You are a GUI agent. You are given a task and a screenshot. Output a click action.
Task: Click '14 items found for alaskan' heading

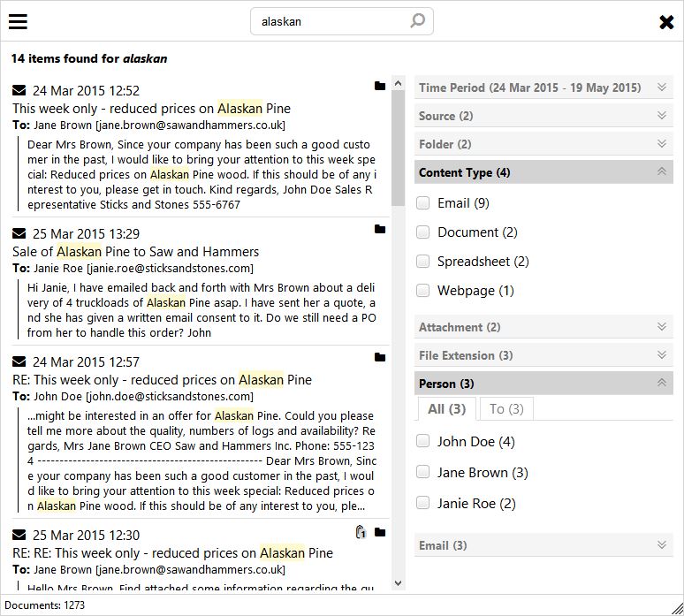(x=89, y=58)
